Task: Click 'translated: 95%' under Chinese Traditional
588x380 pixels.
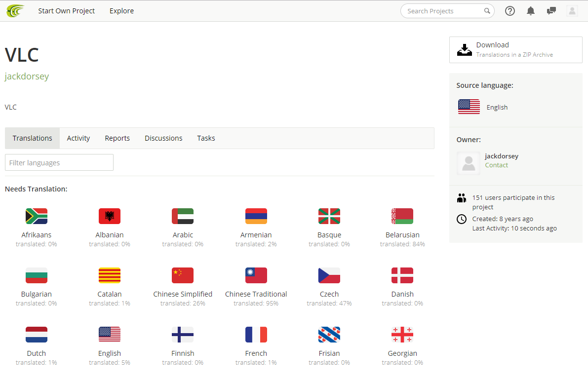Action: click(x=256, y=304)
